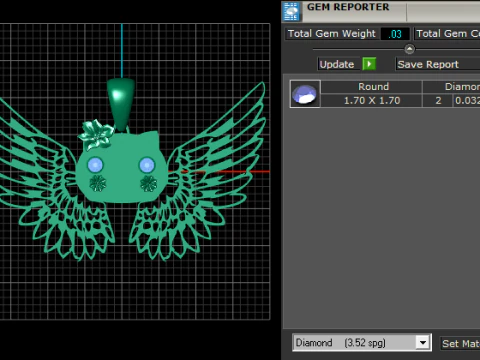Select the flower bow on cat head
The width and height of the screenshot is (480, 360).
pyautogui.click(x=96, y=134)
